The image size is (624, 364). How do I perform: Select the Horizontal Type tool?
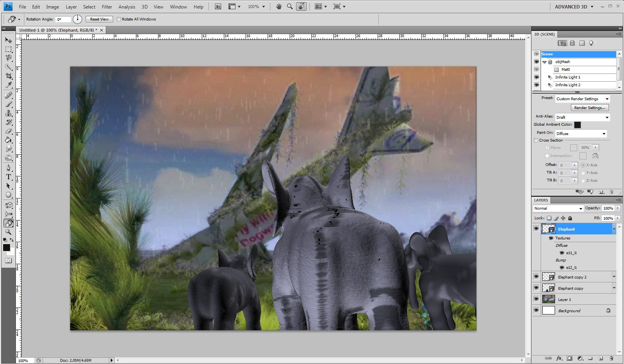coord(9,177)
